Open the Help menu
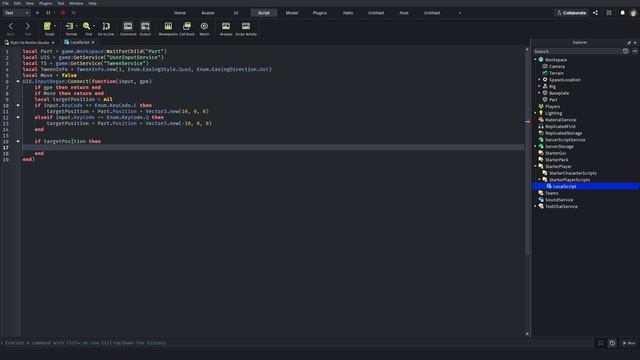Viewport: 640px width, 360px height. (x=93, y=3)
